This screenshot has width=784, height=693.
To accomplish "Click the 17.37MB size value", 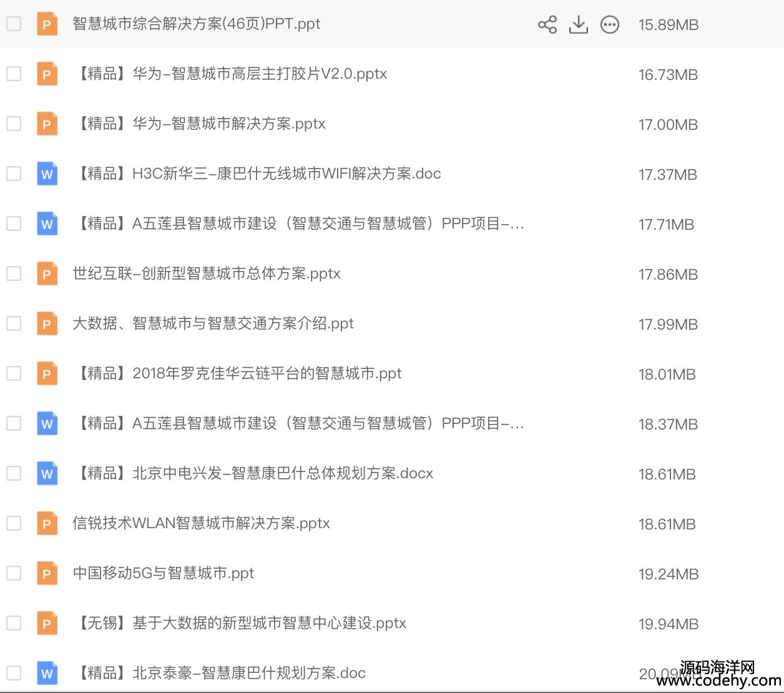I will click(x=668, y=175).
